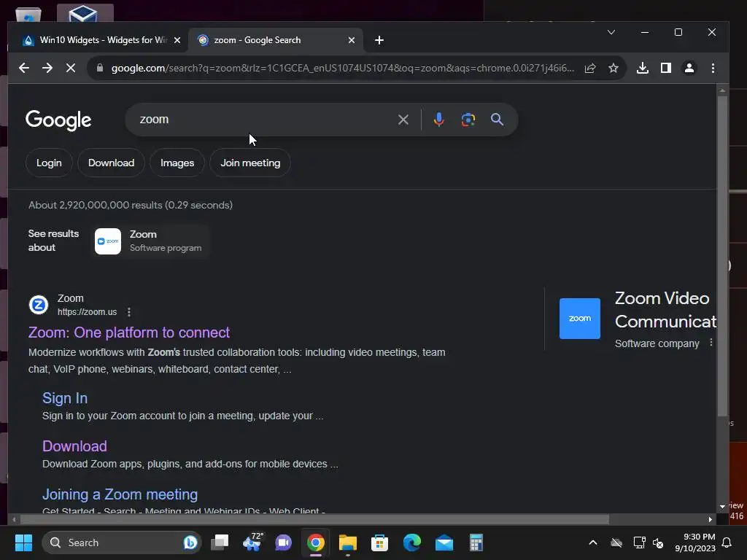Open Task View from taskbar
This screenshot has height=560, width=747.
(220, 542)
